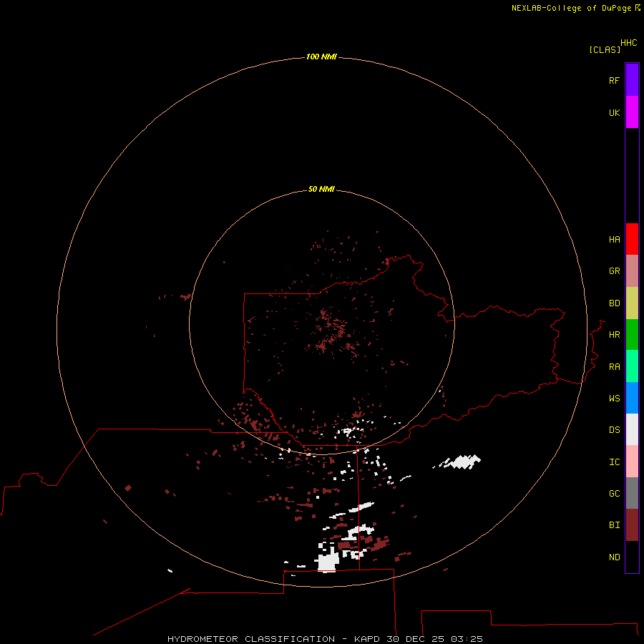Click the RF legend label
The width and height of the screenshot is (644, 644).
point(614,80)
